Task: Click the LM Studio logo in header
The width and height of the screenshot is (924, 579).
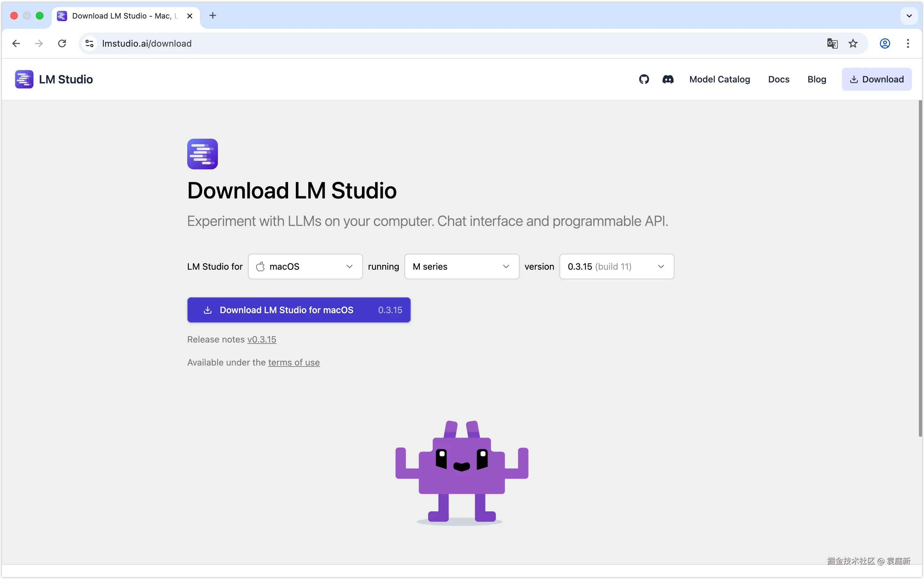Action: click(54, 79)
